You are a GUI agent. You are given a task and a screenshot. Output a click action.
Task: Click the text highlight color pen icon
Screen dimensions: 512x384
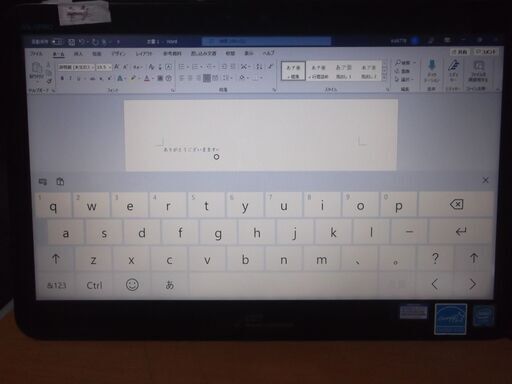coord(133,79)
